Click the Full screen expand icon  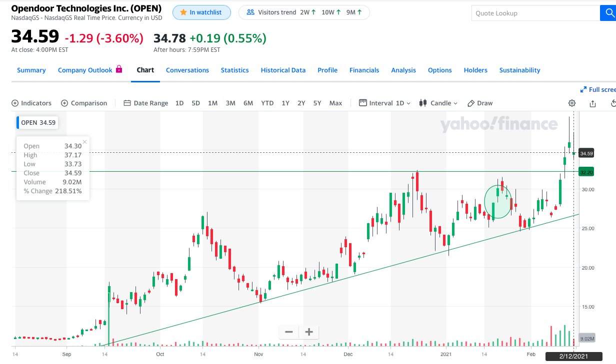583,90
